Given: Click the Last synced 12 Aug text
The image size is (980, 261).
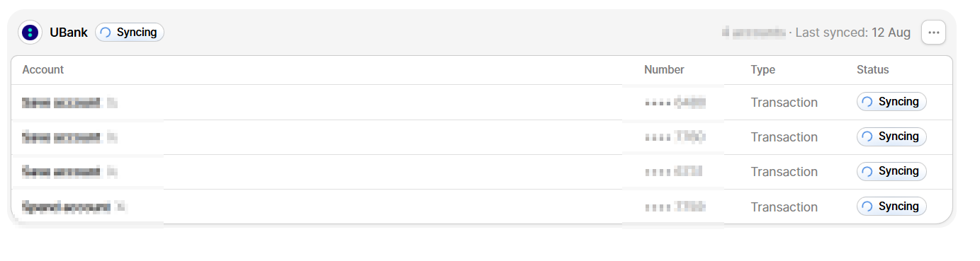Looking at the screenshot, I should 853,33.
